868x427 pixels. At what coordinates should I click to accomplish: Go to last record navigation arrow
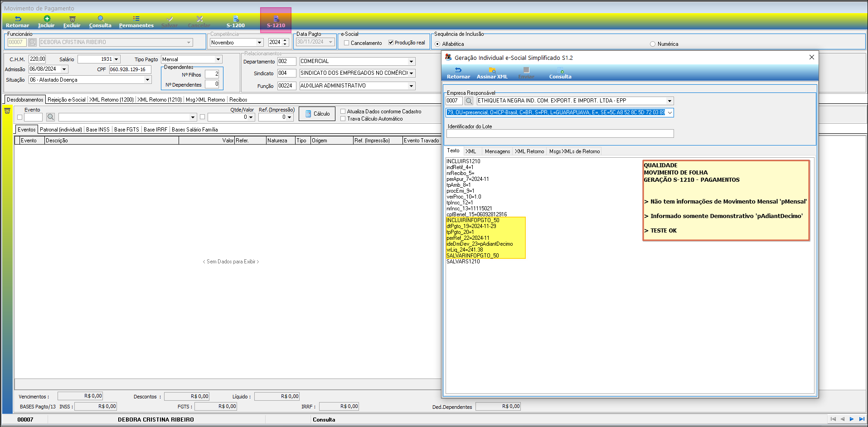pyautogui.click(x=861, y=419)
